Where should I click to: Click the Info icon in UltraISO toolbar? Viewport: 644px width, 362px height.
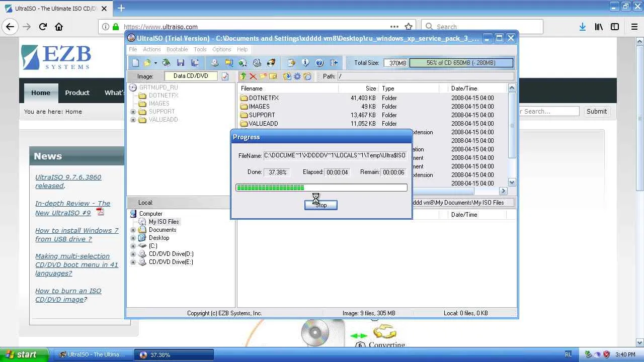tap(305, 63)
